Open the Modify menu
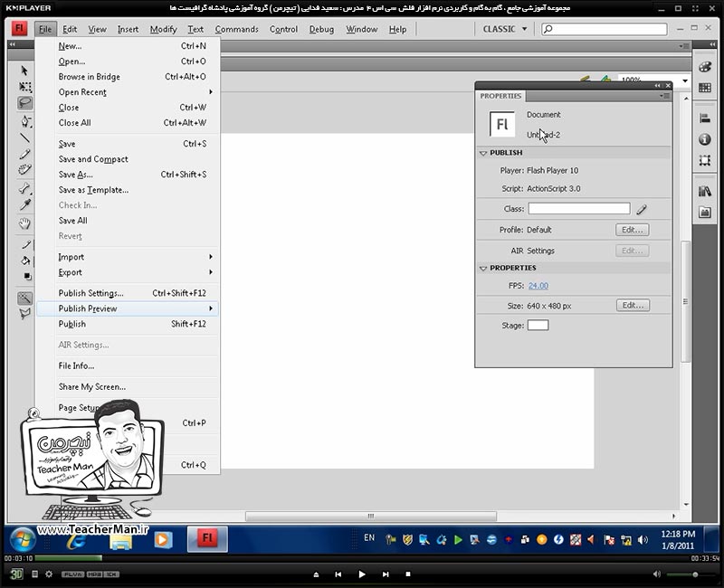The image size is (724, 588). point(164,29)
